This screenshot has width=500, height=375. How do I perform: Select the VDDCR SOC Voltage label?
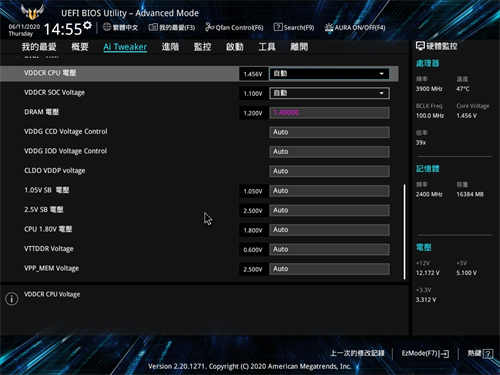point(54,93)
